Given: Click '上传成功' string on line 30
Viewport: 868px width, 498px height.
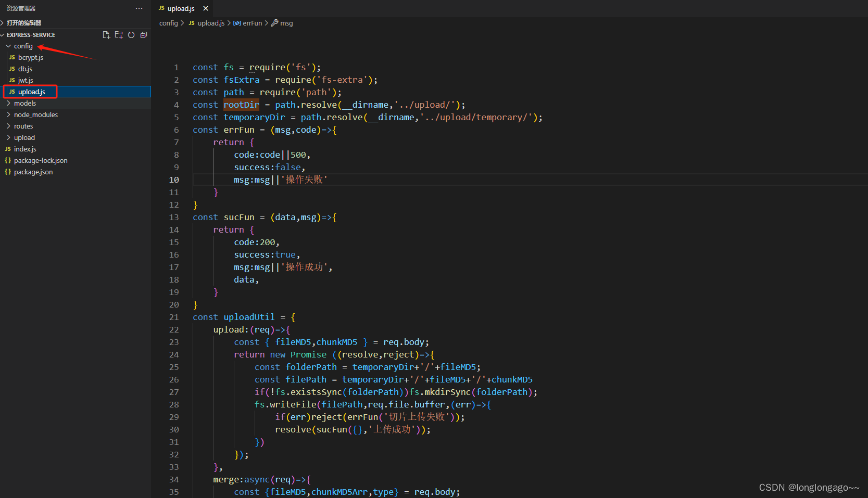Looking at the screenshot, I should (x=392, y=429).
